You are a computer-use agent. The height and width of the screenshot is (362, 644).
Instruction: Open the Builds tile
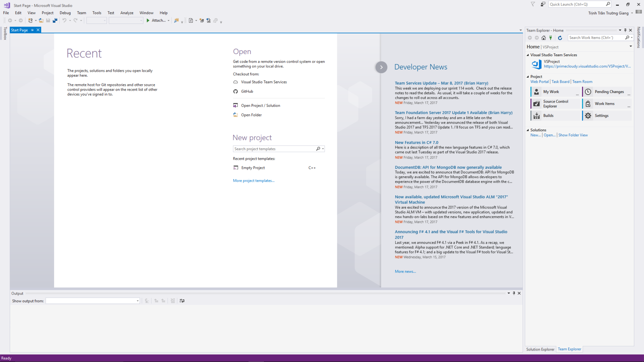click(x=555, y=116)
